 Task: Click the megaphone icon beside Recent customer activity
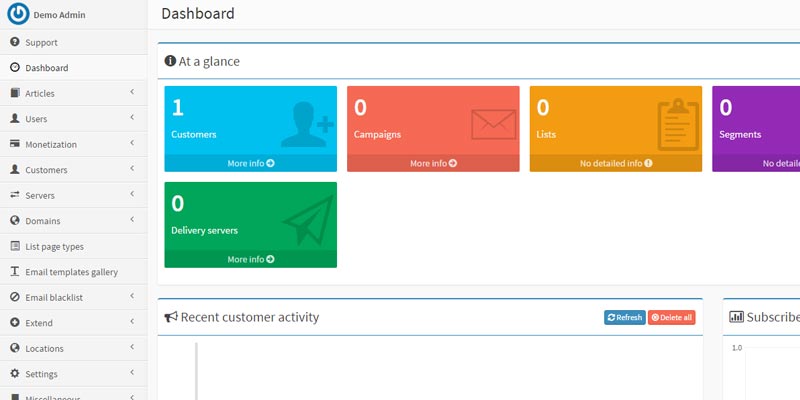tap(171, 317)
